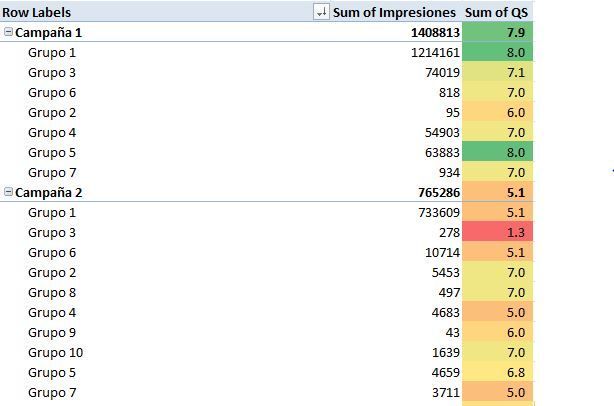Select impressions cell 10714
The height and width of the screenshot is (406, 614).
[442, 253]
